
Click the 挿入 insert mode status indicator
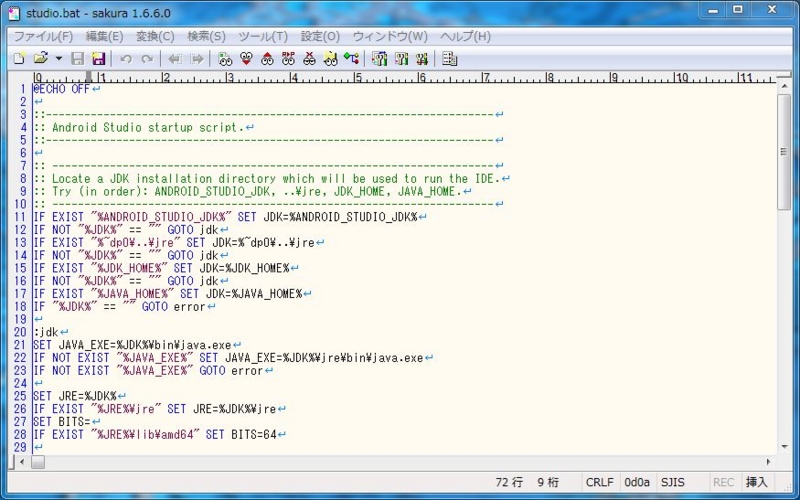click(756, 482)
